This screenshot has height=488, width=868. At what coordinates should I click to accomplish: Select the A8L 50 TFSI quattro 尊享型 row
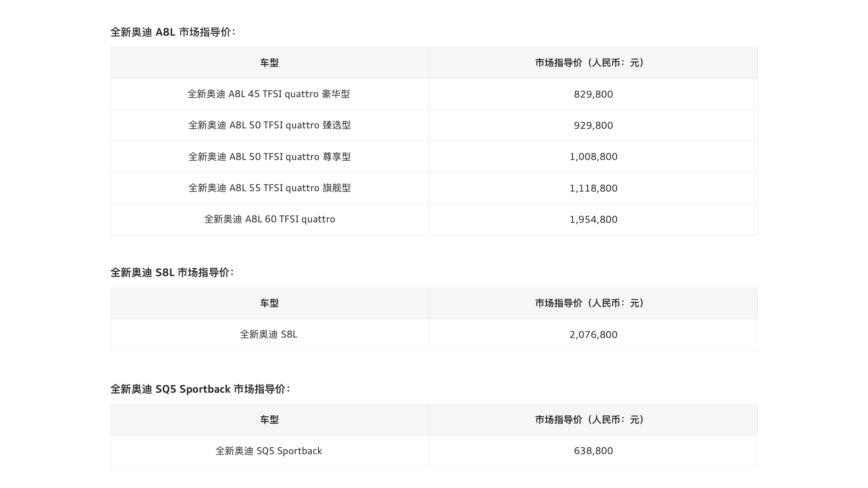tap(434, 157)
